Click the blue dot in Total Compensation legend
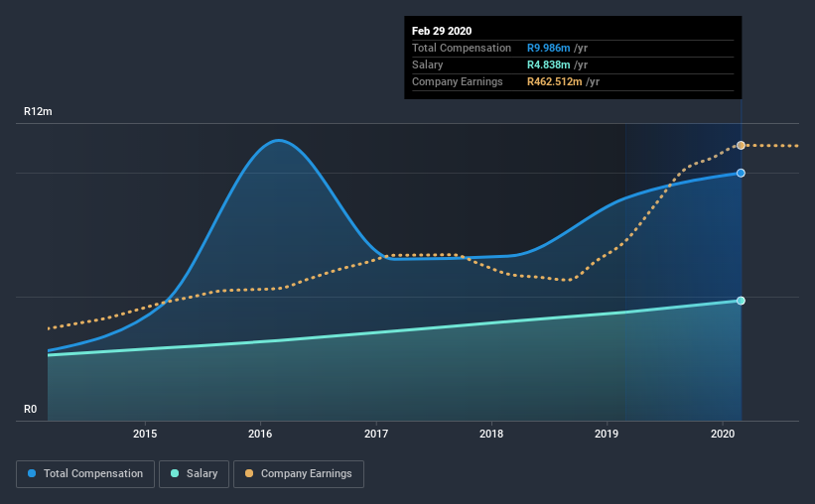The width and height of the screenshot is (815, 504). (32, 473)
